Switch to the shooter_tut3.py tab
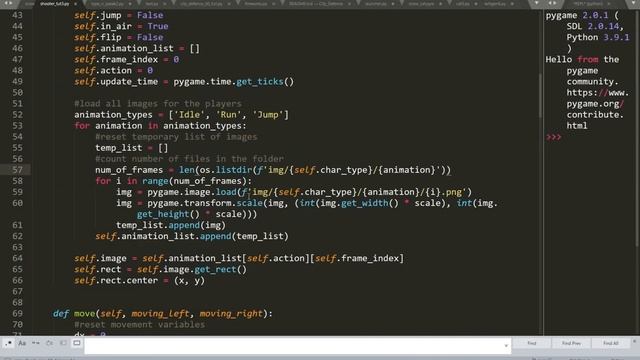Viewport: 640px width, 360px height. [x=55, y=4]
